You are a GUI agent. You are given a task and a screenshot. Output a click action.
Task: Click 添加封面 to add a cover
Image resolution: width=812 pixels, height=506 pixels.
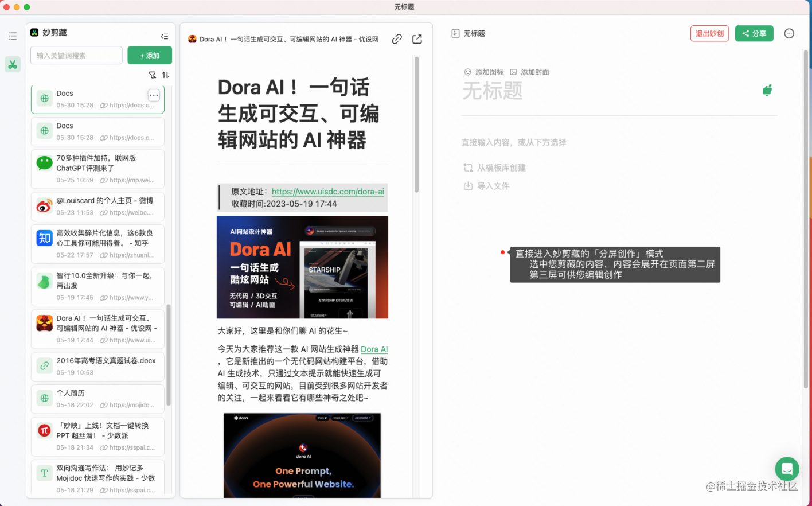(x=529, y=72)
